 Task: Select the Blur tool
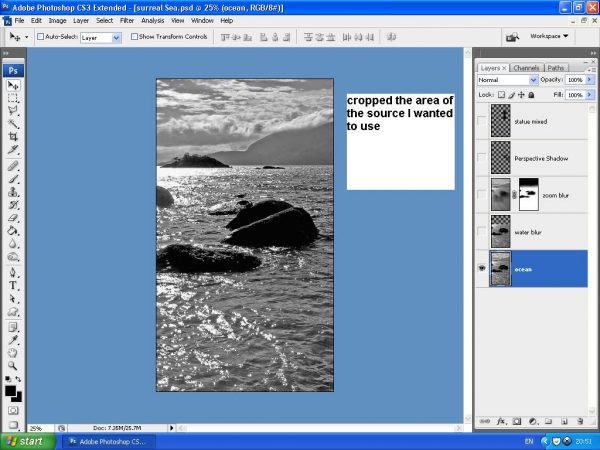13,244
